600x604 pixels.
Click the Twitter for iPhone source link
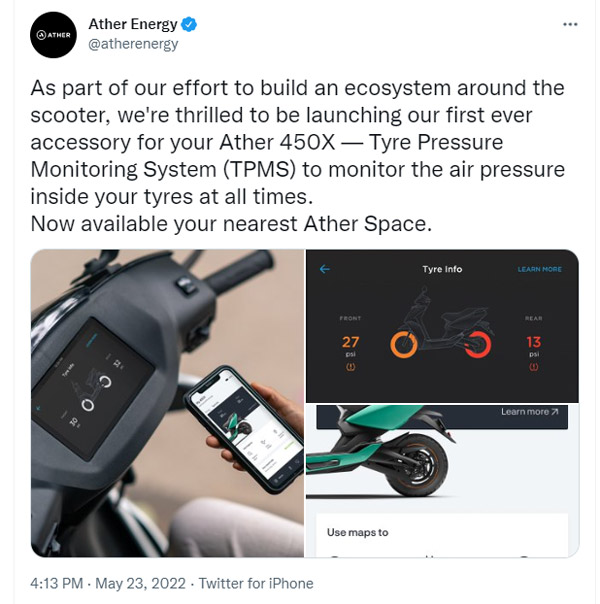[256, 583]
